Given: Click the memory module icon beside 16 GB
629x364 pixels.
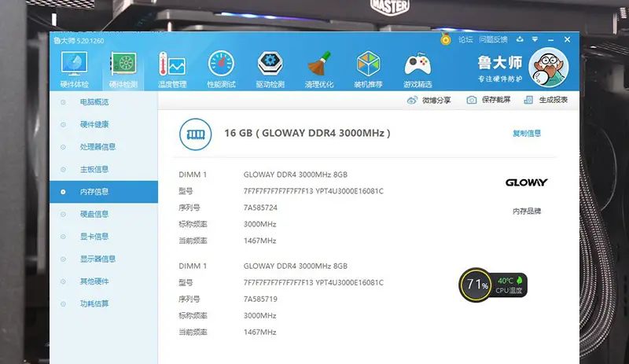Looking at the screenshot, I should (195, 134).
